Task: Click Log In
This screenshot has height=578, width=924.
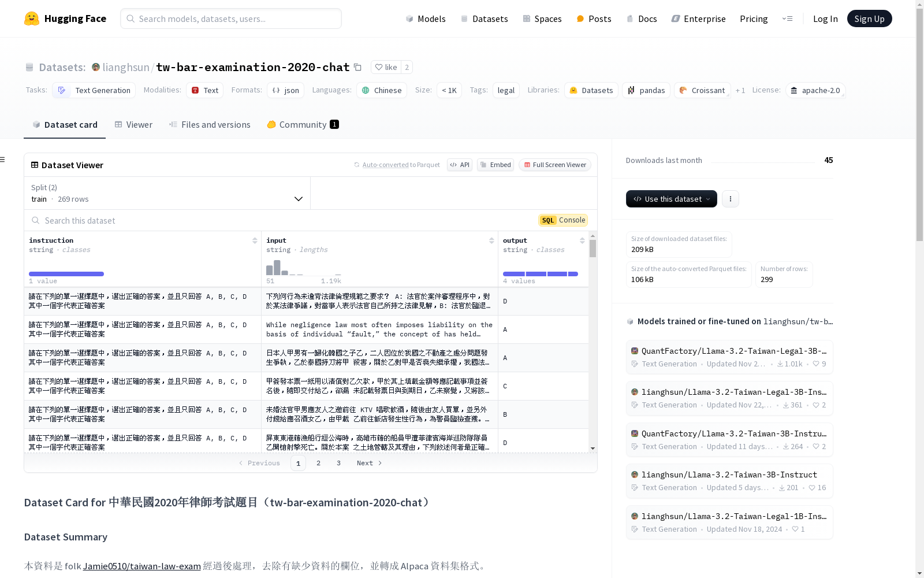Action: [x=825, y=18]
